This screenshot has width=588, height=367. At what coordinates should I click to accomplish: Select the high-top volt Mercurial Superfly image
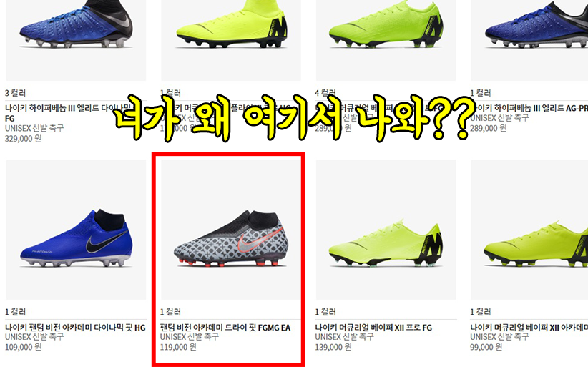231,40
